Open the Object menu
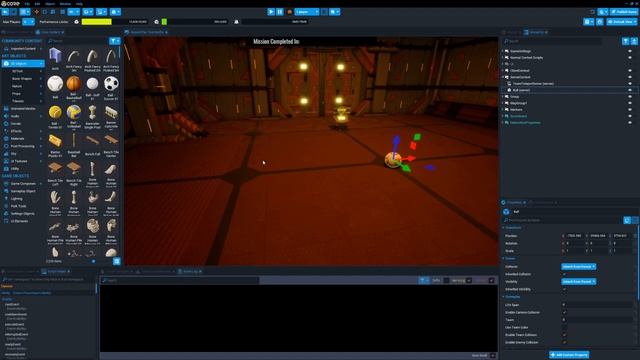The height and width of the screenshot is (360, 640). [x=50, y=4]
